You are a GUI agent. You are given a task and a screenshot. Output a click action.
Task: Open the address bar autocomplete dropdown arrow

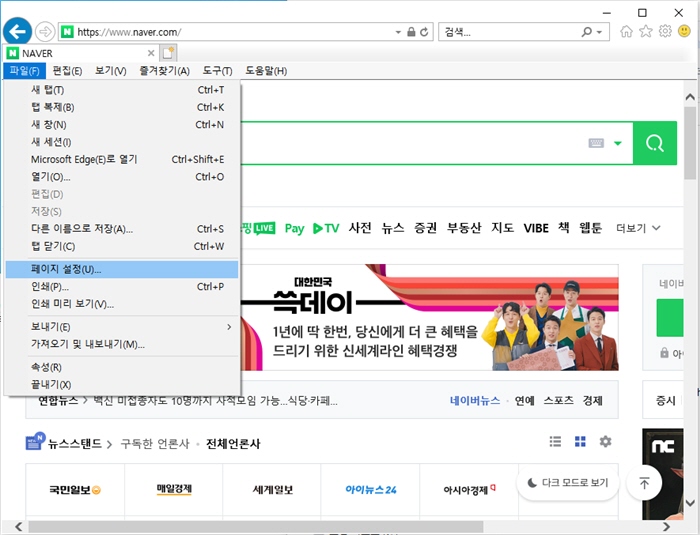398,32
